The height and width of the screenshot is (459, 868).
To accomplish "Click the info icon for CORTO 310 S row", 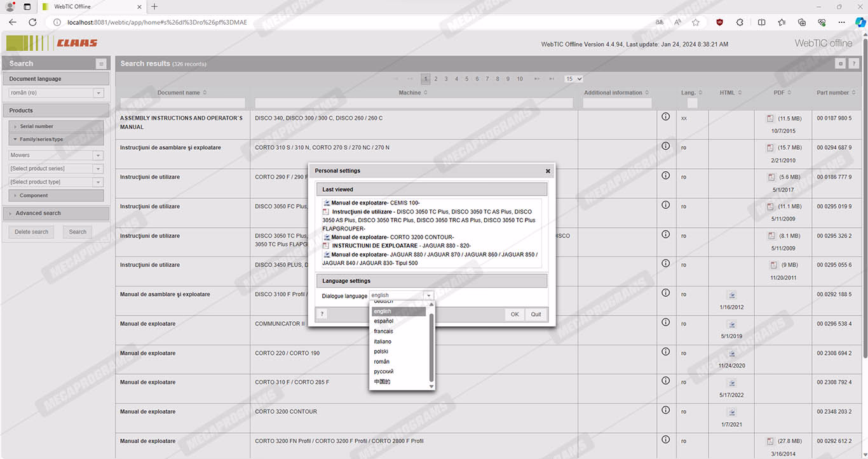I will click(665, 146).
